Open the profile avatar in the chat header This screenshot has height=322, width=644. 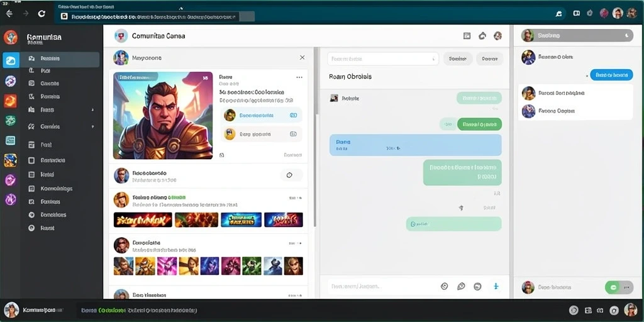(x=498, y=36)
